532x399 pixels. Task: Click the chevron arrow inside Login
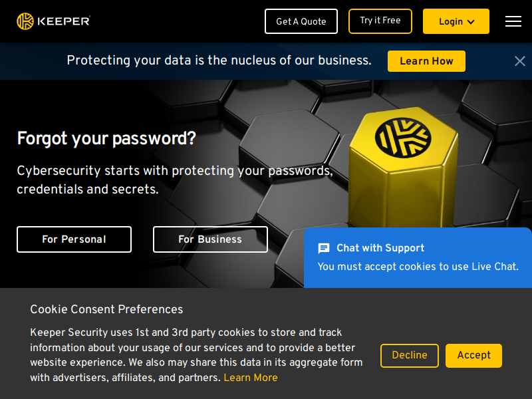[x=471, y=22]
